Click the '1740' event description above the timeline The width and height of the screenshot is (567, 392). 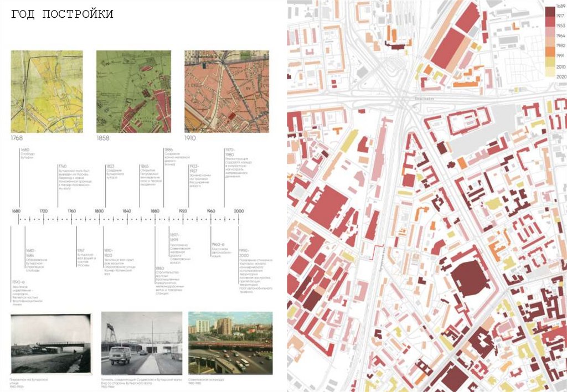[75, 177]
